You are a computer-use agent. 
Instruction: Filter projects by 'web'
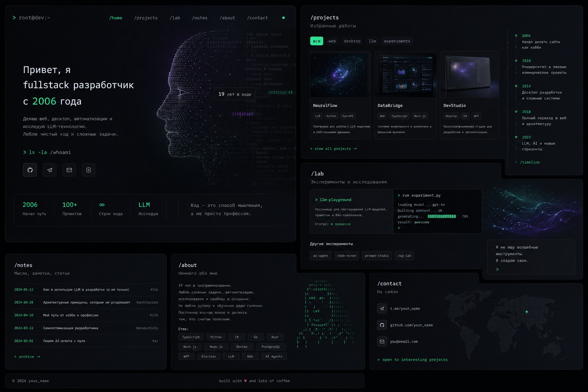[332, 41]
